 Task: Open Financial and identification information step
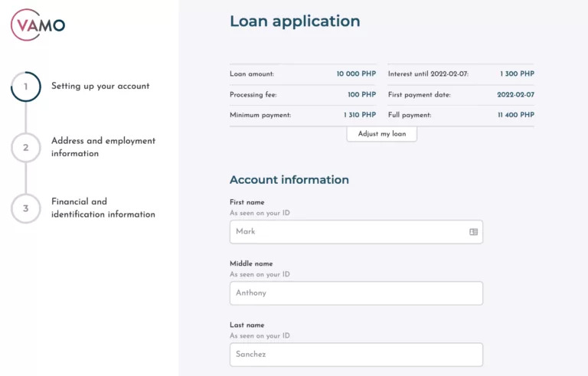103,208
